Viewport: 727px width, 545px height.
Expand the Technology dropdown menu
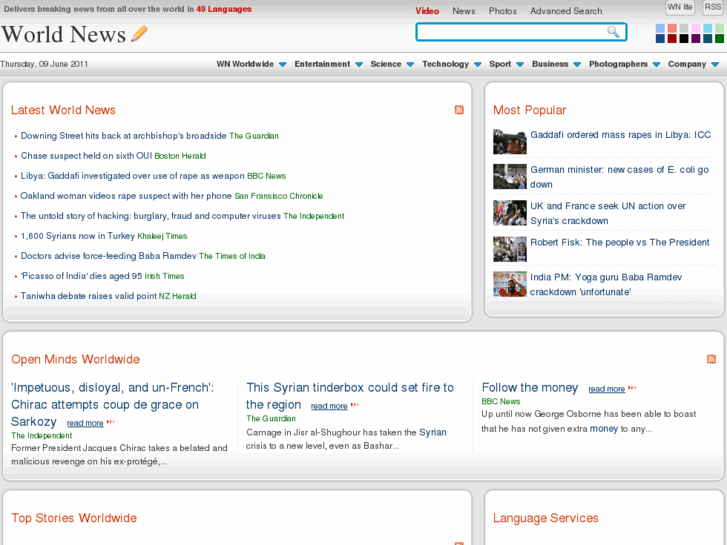[x=477, y=64]
